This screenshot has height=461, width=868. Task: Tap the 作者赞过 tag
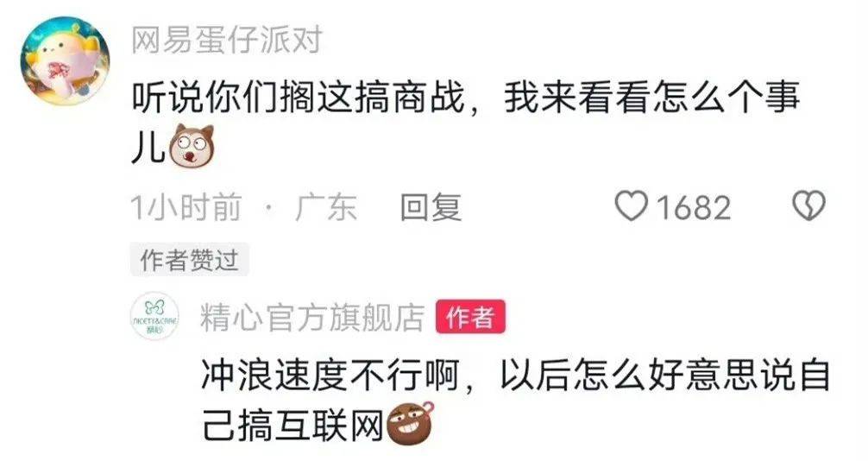click(189, 259)
